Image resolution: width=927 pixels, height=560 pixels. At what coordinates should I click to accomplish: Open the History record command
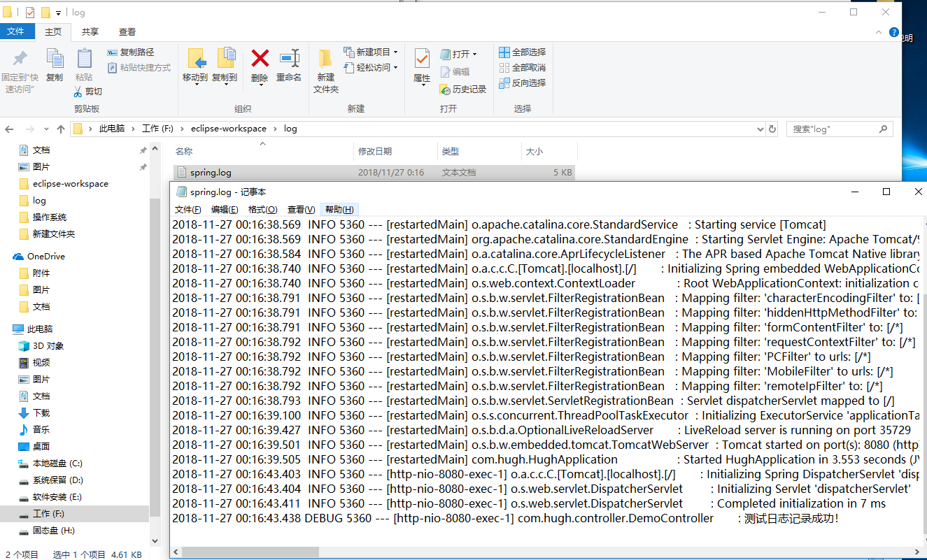[x=463, y=89]
